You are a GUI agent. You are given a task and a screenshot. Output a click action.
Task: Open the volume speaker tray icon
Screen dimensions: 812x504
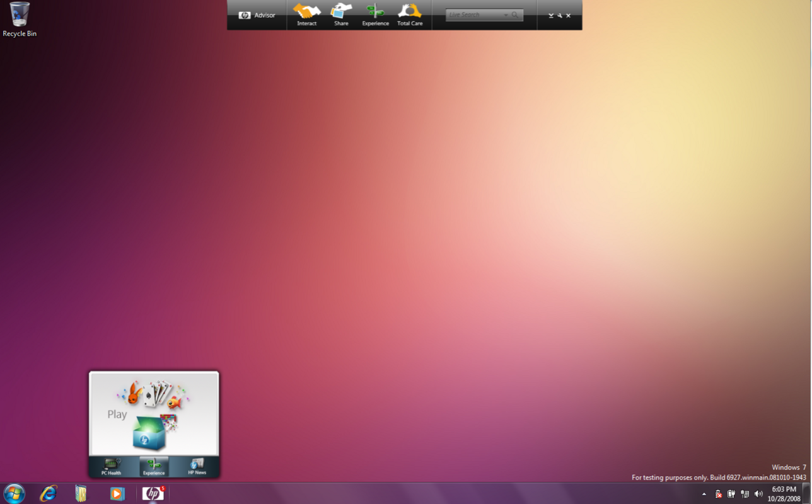point(758,494)
